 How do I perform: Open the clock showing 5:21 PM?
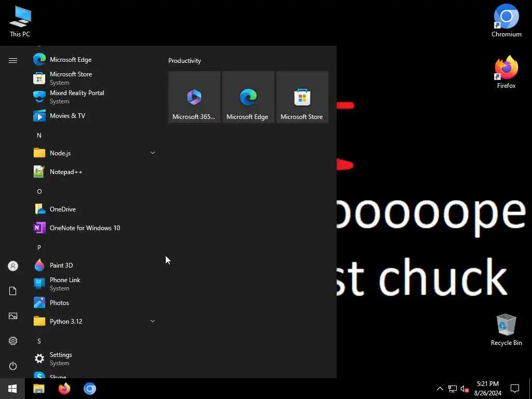pos(487,389)
